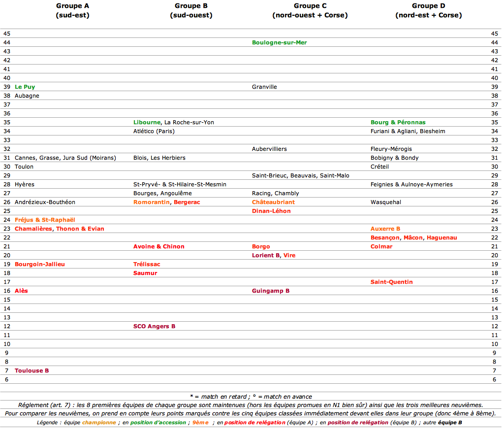Select Boulogne-sur-Mer at 44 points
The width and height of the screenshot is (504, 436).
280,42
